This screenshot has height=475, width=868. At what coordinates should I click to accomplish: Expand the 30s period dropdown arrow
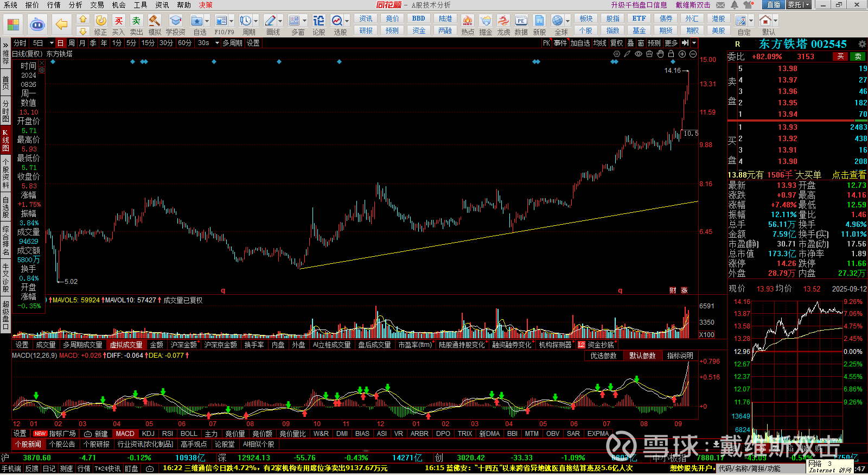click(x=216, y=43)
